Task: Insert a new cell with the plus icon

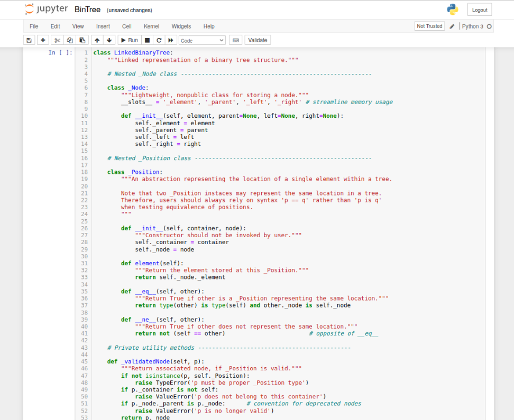Action: [x=43, y=40]
